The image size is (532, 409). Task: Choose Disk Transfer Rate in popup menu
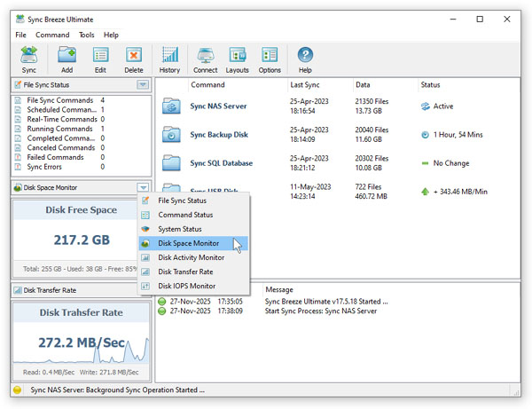(193, 271)
